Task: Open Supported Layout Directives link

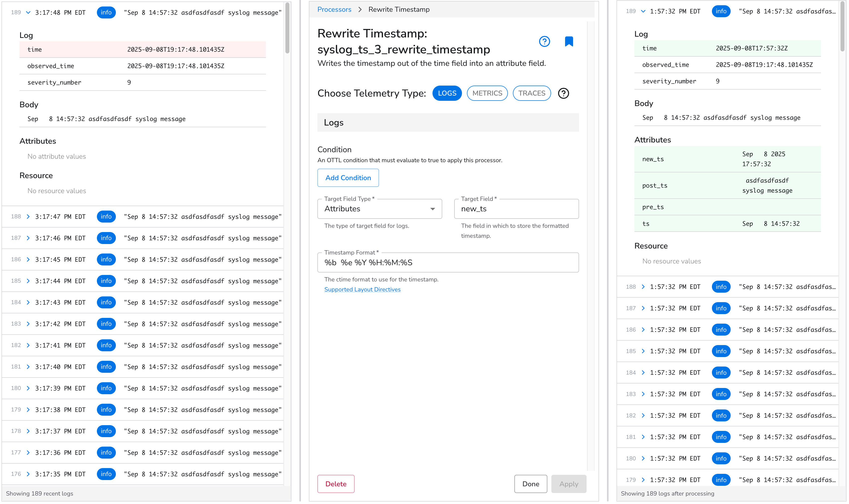Action: (362, 289)
